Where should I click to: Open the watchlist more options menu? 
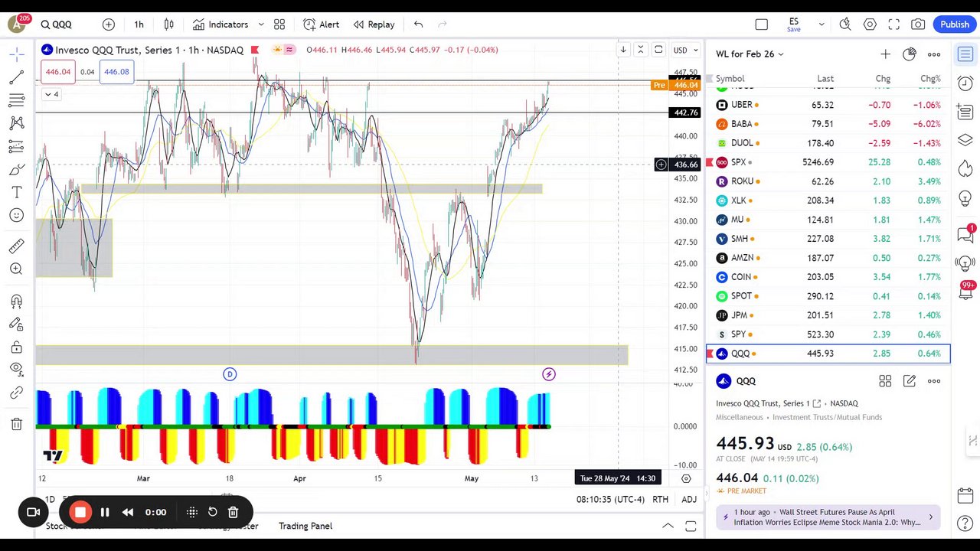pyautogui.click(x=934, y=54)
